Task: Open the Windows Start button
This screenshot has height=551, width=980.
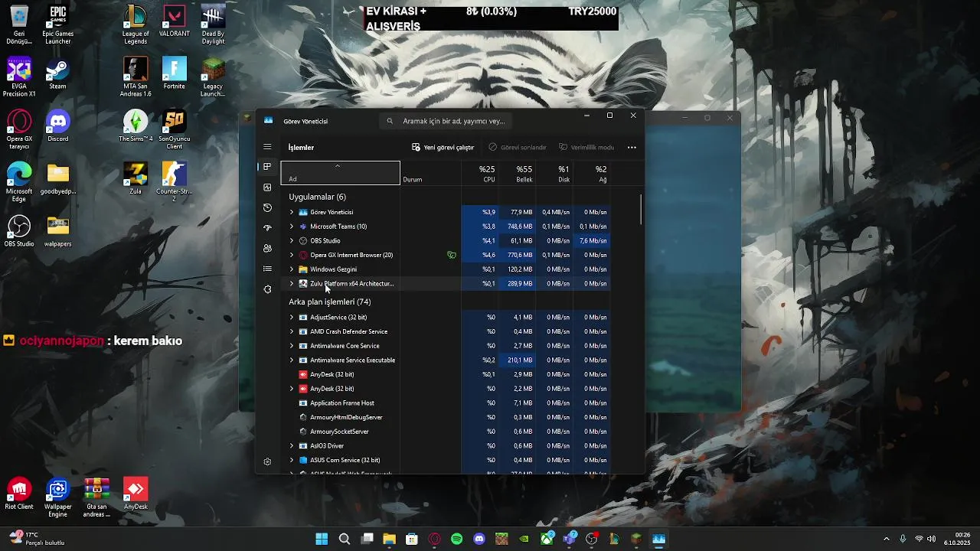Action: 322,539
